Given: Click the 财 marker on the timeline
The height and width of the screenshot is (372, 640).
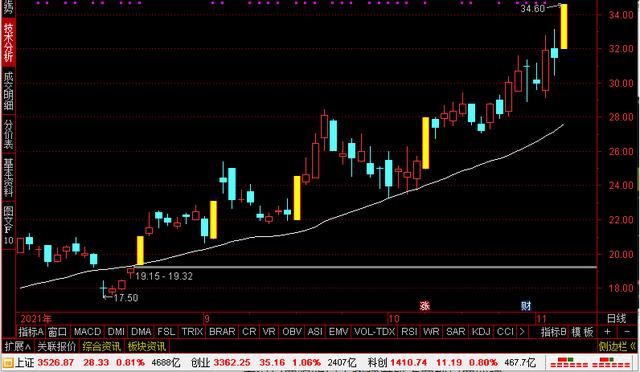Looking at the screenshot, I should [x=526, y=305].
